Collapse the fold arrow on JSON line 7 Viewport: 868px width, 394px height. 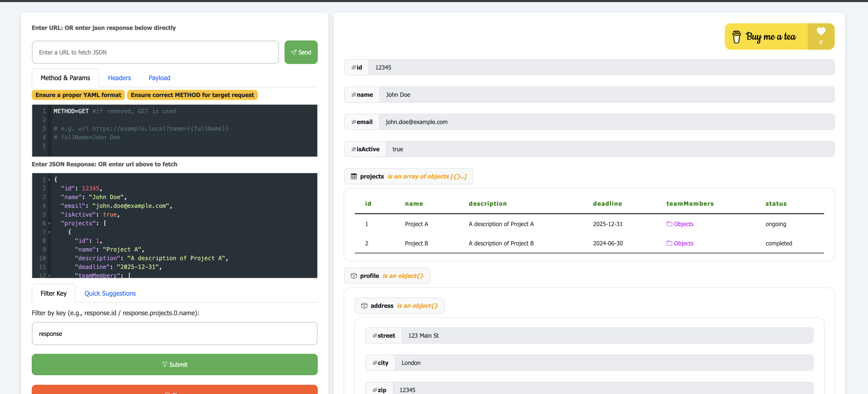tap(49, 232)
